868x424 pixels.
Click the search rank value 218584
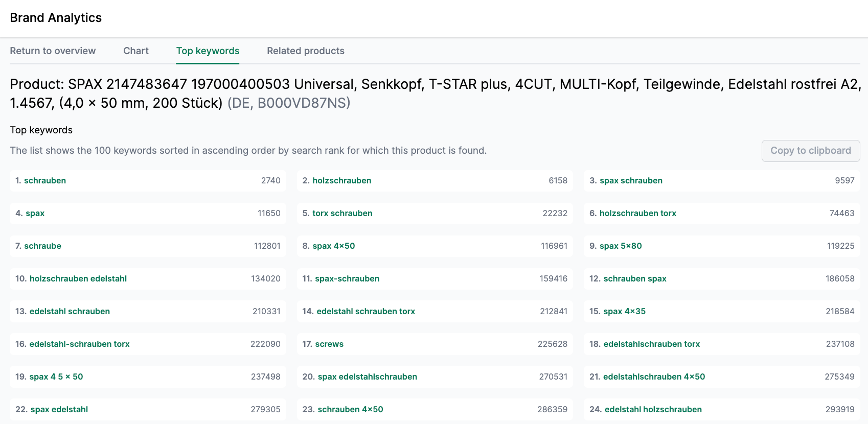pos(840,311)
